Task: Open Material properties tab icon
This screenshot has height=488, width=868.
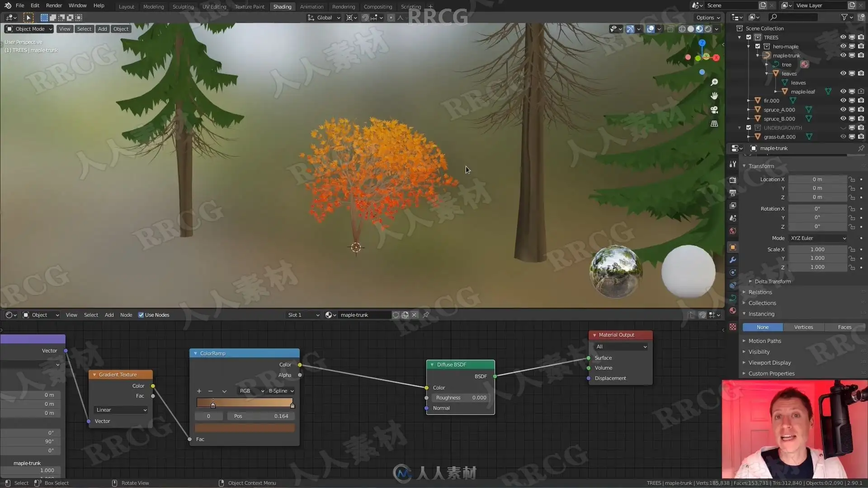Action: tap(733, 310)
